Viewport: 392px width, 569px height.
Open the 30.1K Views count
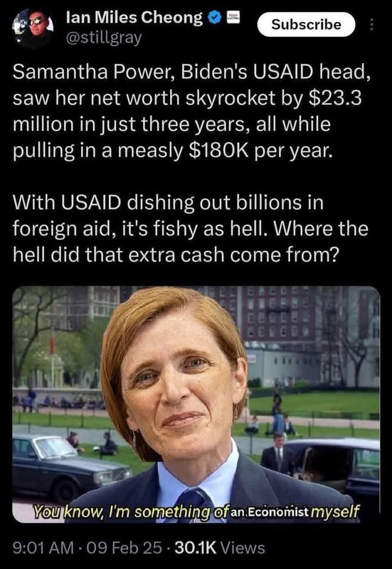(220, 548)
